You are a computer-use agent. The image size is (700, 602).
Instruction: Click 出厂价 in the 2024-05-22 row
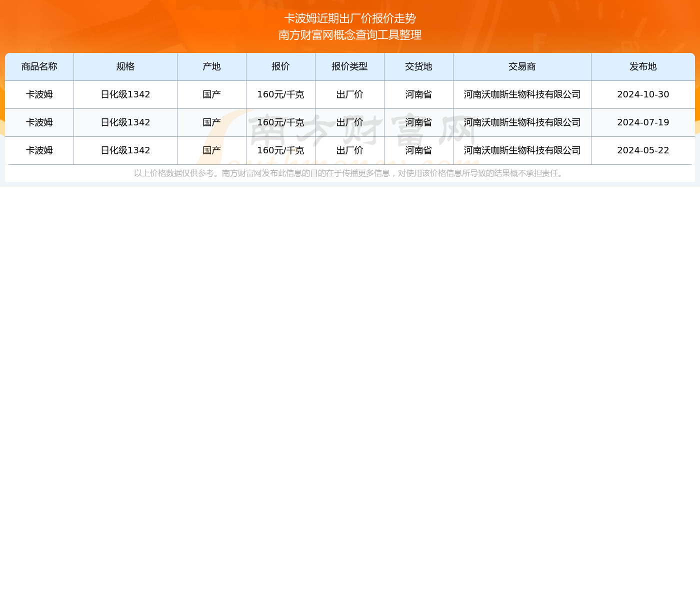point(349,150)
